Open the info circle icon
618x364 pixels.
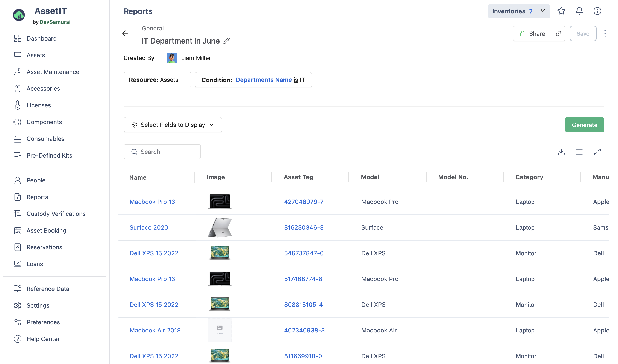click(x=597, y=11)
